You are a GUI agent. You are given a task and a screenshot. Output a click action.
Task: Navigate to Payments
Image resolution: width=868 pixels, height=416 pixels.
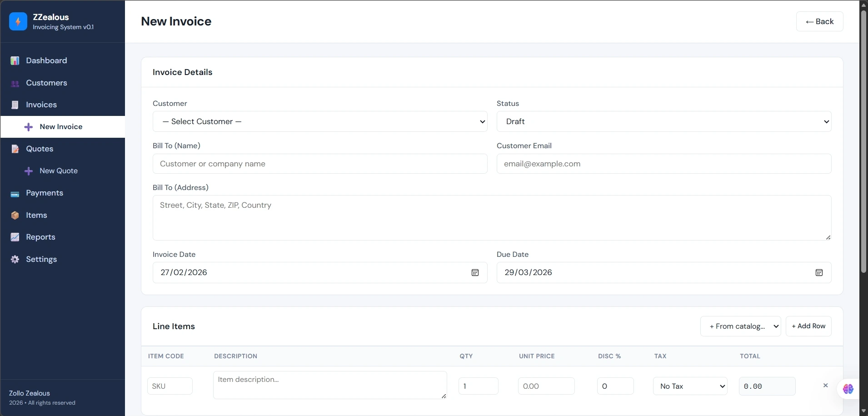coord(63,193)
